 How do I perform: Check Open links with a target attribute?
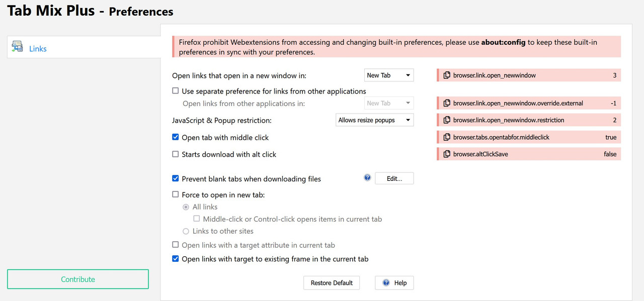coord(176,245)
